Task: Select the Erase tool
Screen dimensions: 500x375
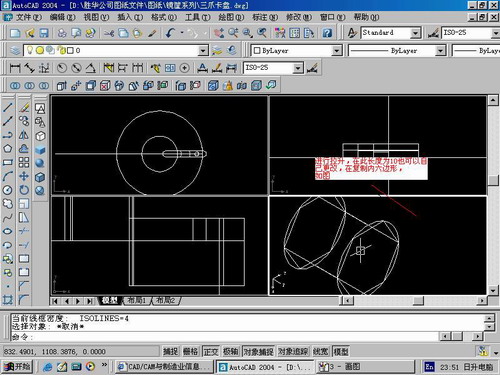Action: pyautogui.click(x=24, y=108)
